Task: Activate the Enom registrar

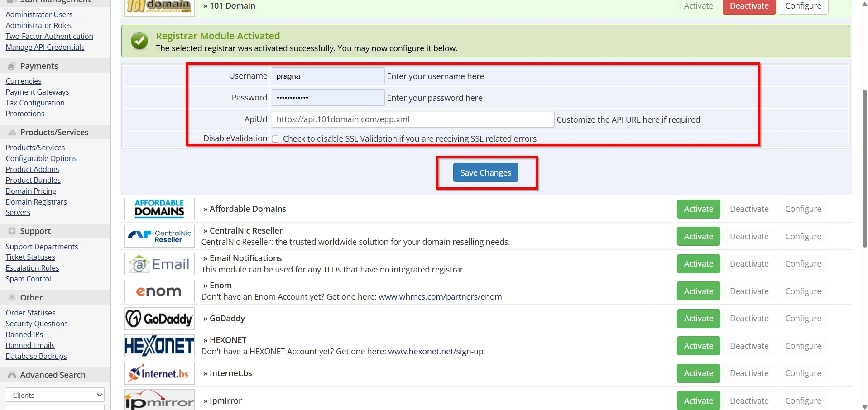Action: (x=699, y=291)
